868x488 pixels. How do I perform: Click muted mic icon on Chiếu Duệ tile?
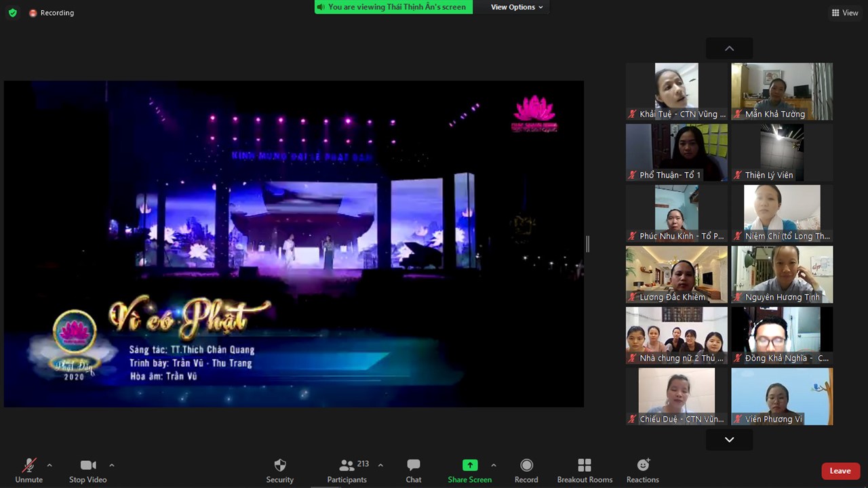click(x=633, y=419)
